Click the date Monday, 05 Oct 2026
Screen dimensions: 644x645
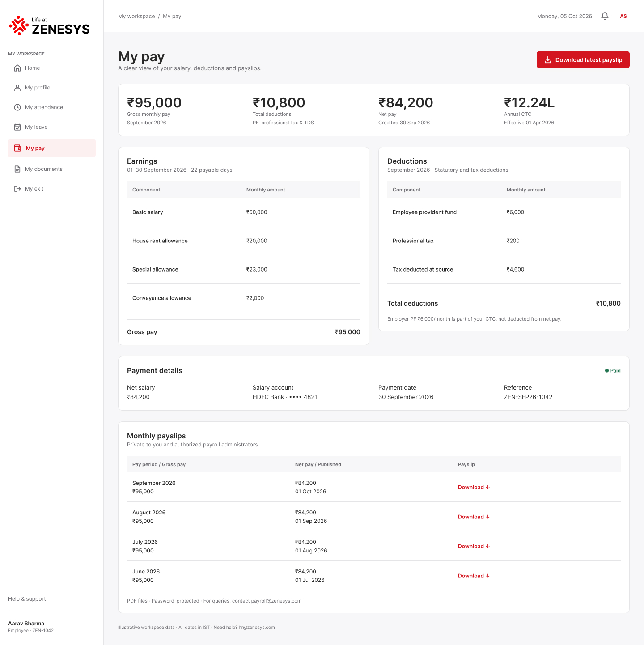pos(564,16)
